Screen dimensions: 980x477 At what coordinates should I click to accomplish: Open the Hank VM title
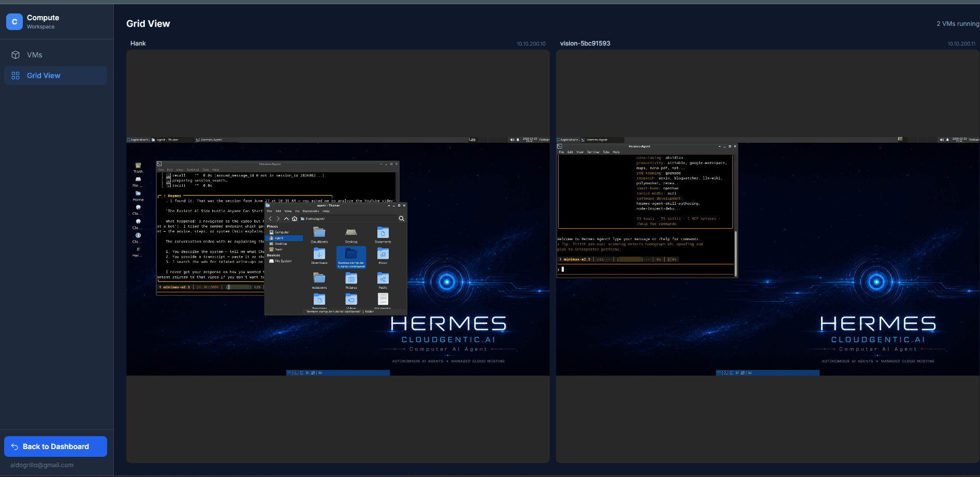pyautogui.click(x=138, y=43)
